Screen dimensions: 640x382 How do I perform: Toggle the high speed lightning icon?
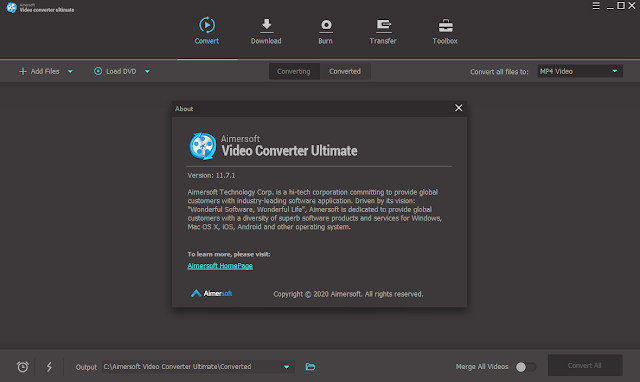[49, 366]
